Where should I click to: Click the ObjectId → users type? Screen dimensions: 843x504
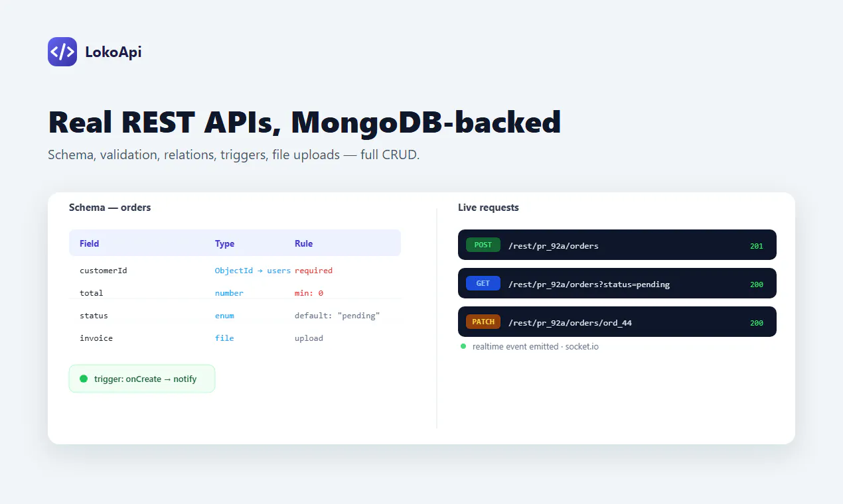coord(253,271)
